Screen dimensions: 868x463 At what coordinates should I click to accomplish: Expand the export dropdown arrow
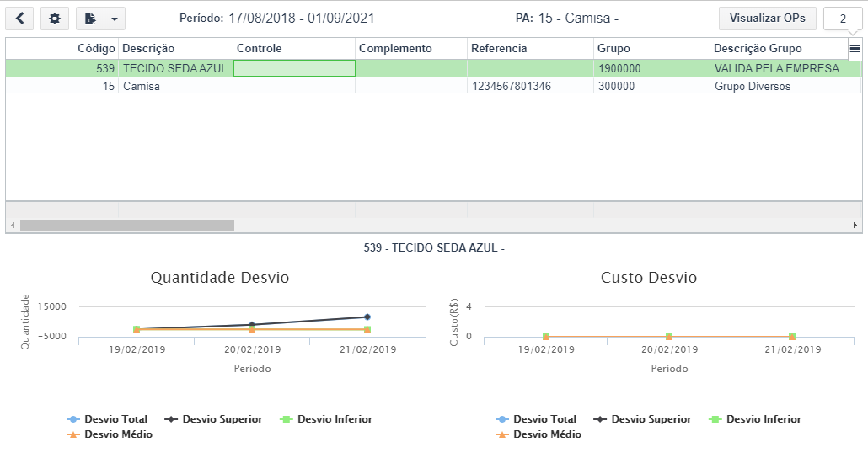pos(115,19)
